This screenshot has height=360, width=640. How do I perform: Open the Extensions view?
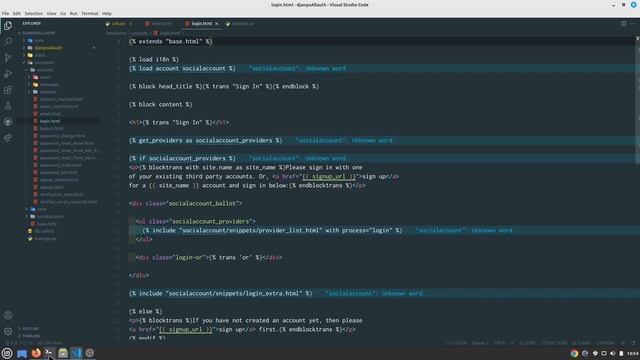8,90
